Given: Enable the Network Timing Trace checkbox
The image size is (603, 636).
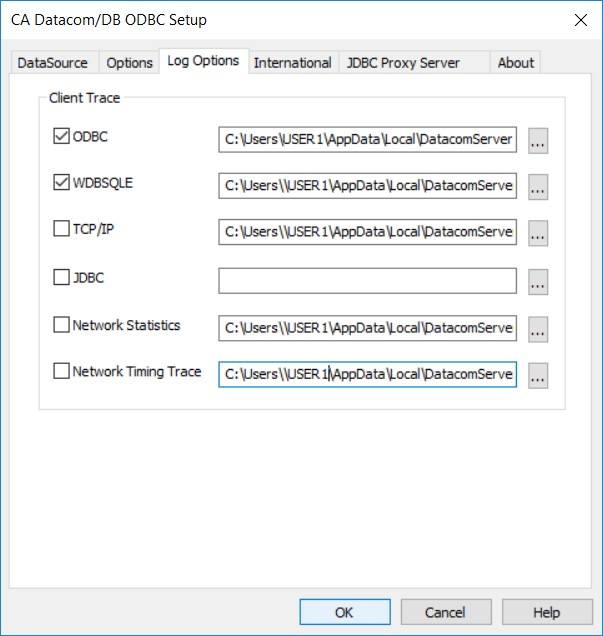Looking at the screenshot, I should tap(60, 371).
